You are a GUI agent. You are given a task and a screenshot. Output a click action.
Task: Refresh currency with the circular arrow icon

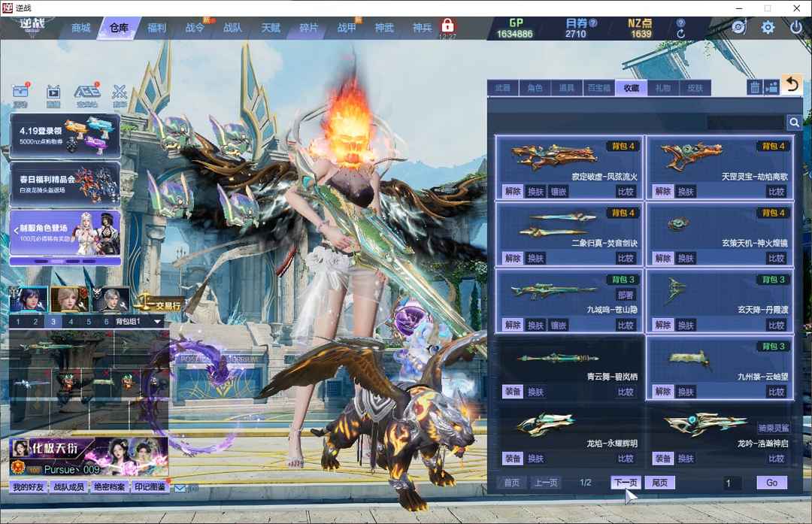click(681, 34)
